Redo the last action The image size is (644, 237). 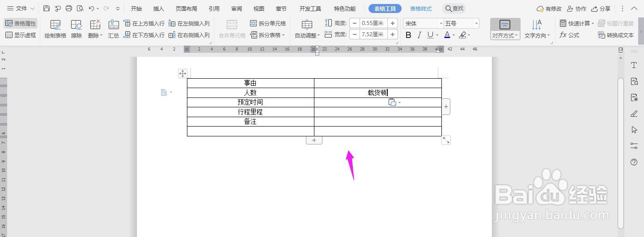[106, 8]
